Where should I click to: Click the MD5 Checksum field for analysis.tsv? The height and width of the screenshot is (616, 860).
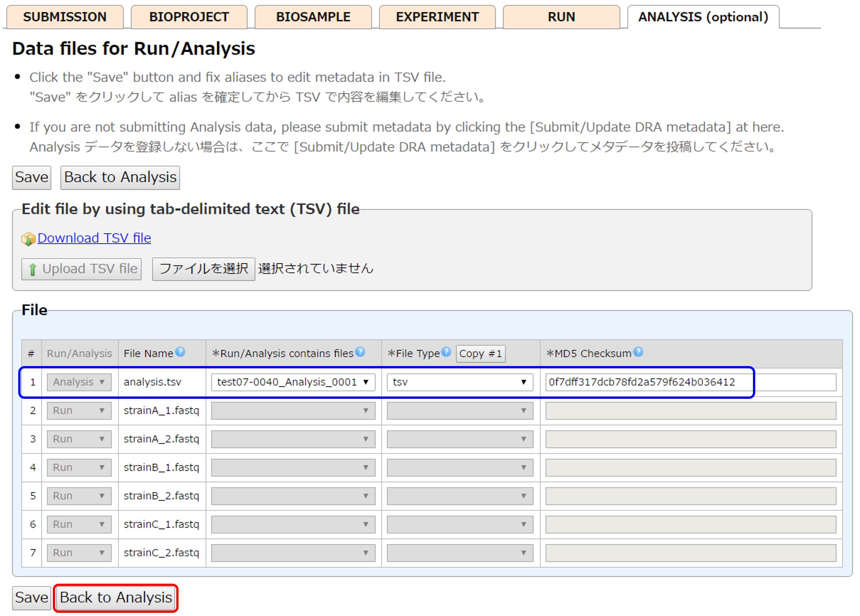(691, 382)
